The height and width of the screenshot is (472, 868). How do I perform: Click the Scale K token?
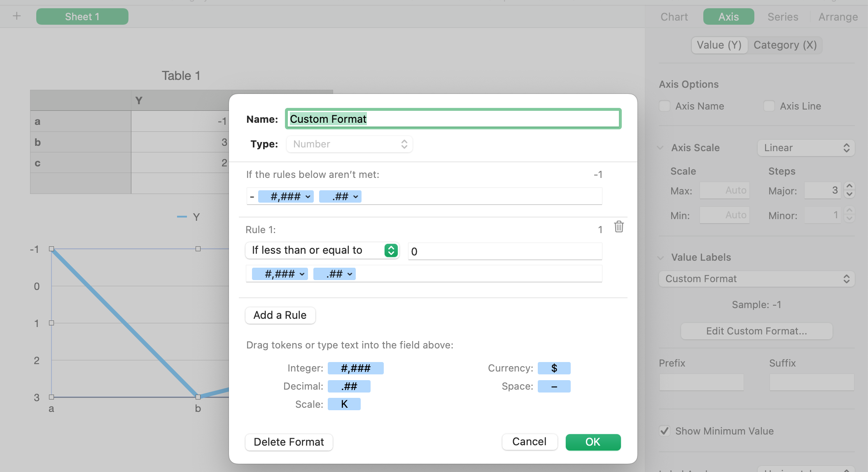(x=344, y=404)
